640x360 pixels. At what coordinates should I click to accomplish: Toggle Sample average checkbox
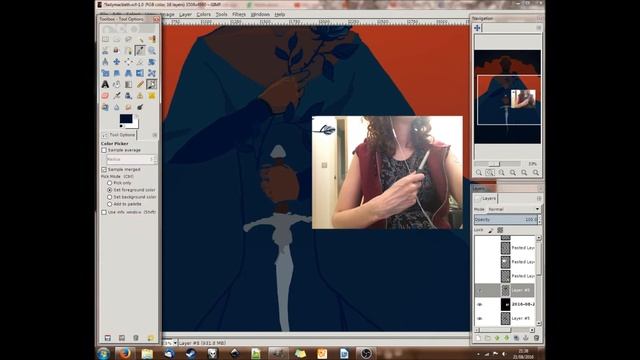click(104, 150)
